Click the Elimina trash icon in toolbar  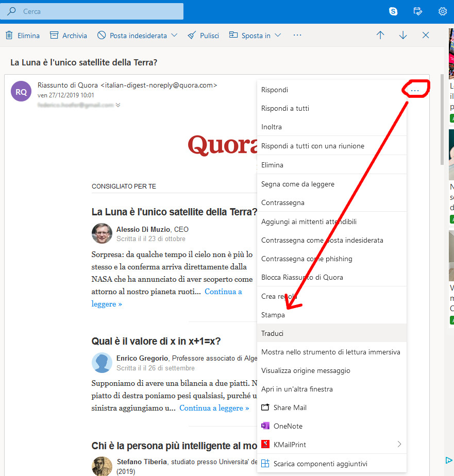9,36
